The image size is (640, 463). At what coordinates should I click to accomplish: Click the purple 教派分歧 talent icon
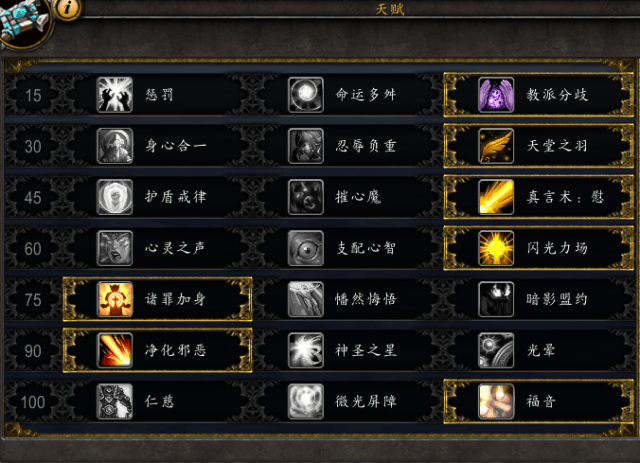pos(496,95)
